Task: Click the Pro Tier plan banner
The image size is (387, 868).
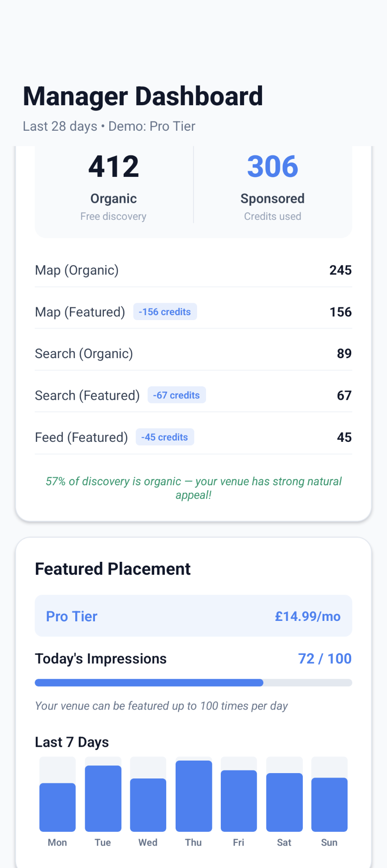Action: (193, 616)
